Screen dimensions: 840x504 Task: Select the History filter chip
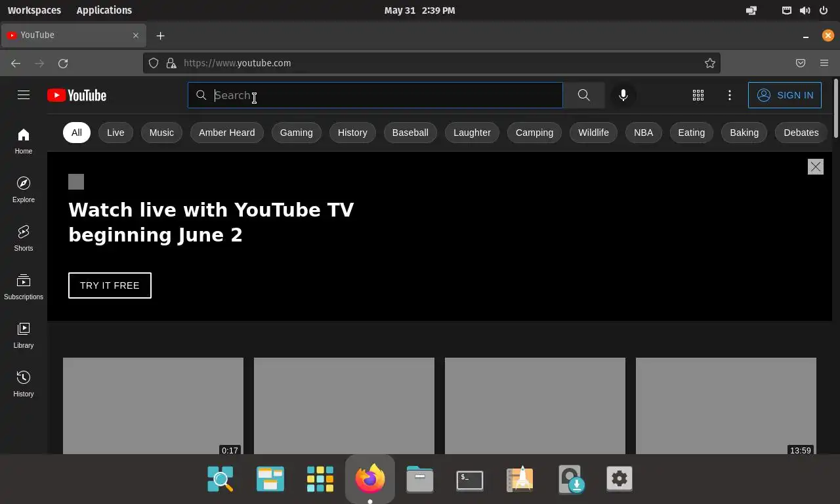[x=352, y=133]
